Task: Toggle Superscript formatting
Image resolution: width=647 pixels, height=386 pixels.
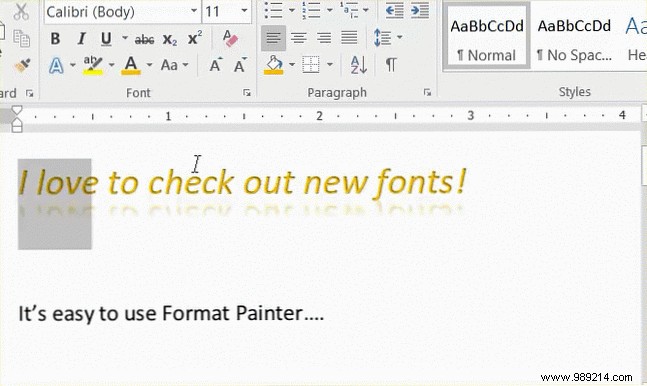Action: (194, 38)
